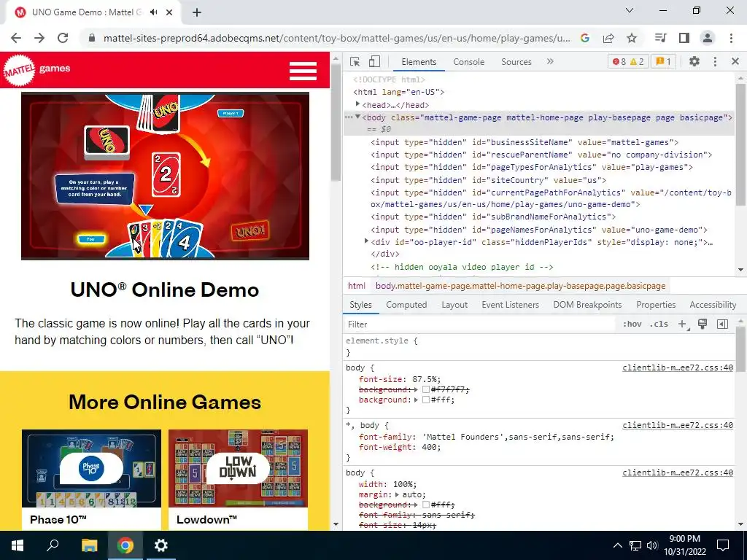The height and width of the screenshot is (560, 747).
Task: Open DevTools settings gear
Action: (x=694, y=62)
